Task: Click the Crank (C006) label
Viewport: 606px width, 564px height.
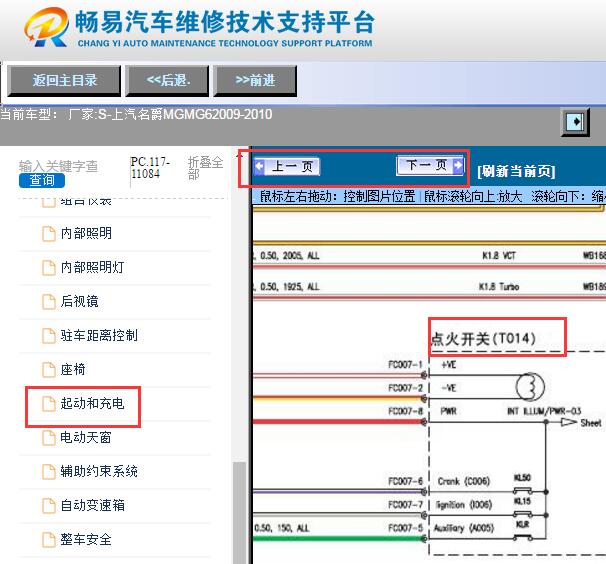Action: 463,481
